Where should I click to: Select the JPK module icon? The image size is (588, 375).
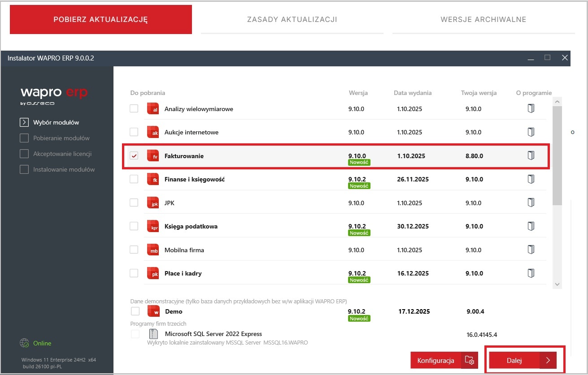153,203
